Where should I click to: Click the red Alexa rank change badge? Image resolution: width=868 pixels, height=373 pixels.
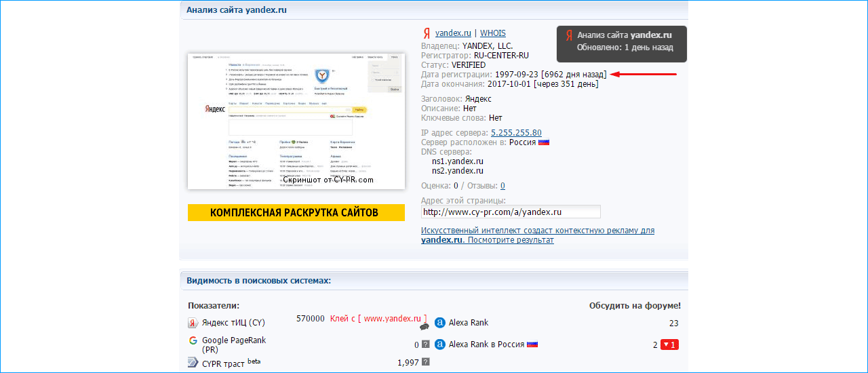coord(669,345)
